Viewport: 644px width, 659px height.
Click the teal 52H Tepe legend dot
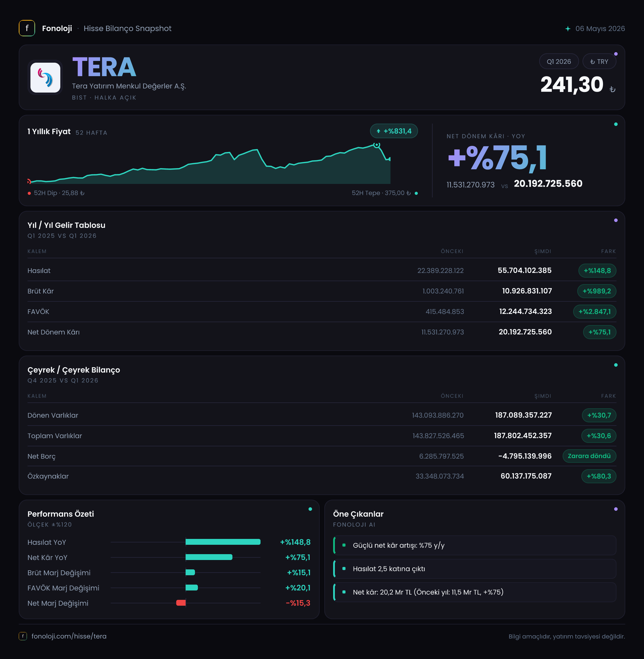click(x=416, y=193)
